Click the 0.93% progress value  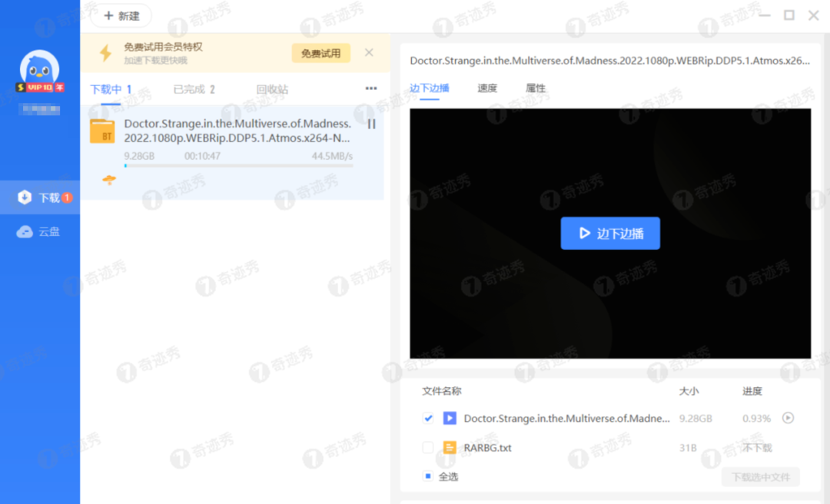756,418
